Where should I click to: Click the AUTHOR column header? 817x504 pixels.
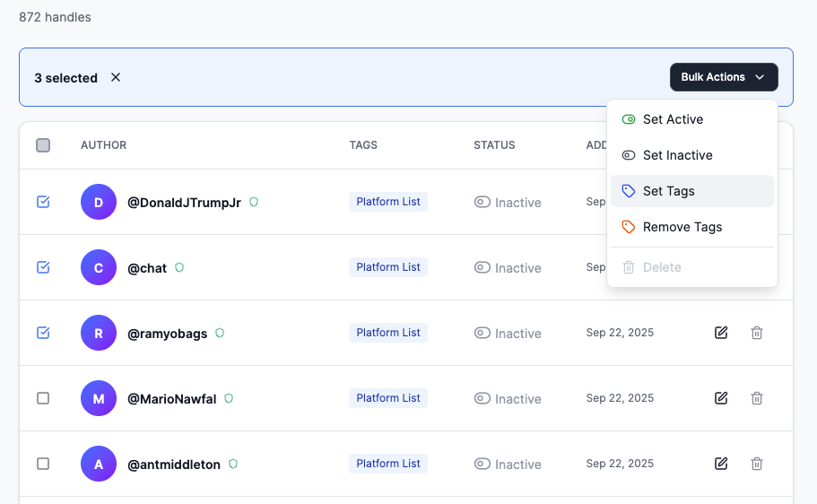[104, 145]
